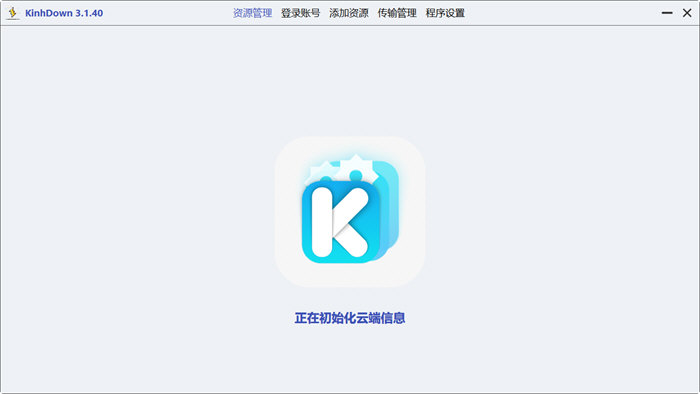
Task: Go to the 添加资源 tab
Action: tap(349, 13)
